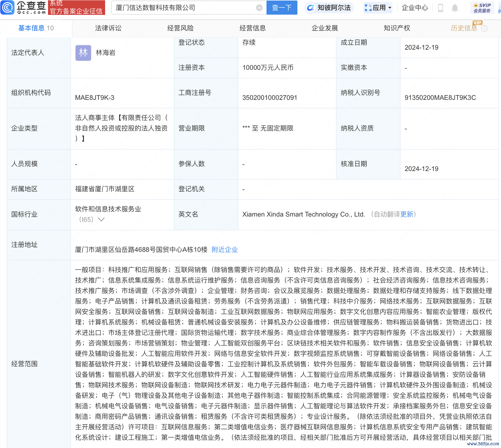Open SVIP member services badge
501x448 pixels.
pyautogui.click(x=482, y=8)
